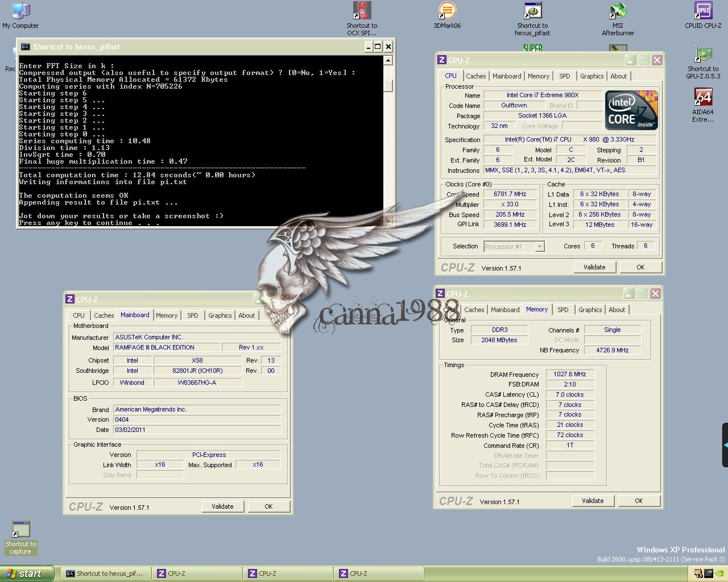
Task: Click the Intel Core i7 inside logo
Action: (x=631, y=110)
